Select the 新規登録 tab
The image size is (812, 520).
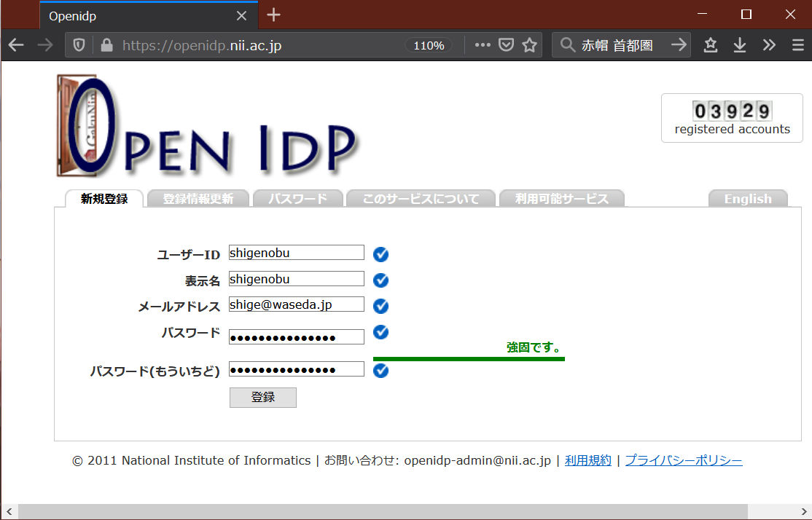pos(104,199)
